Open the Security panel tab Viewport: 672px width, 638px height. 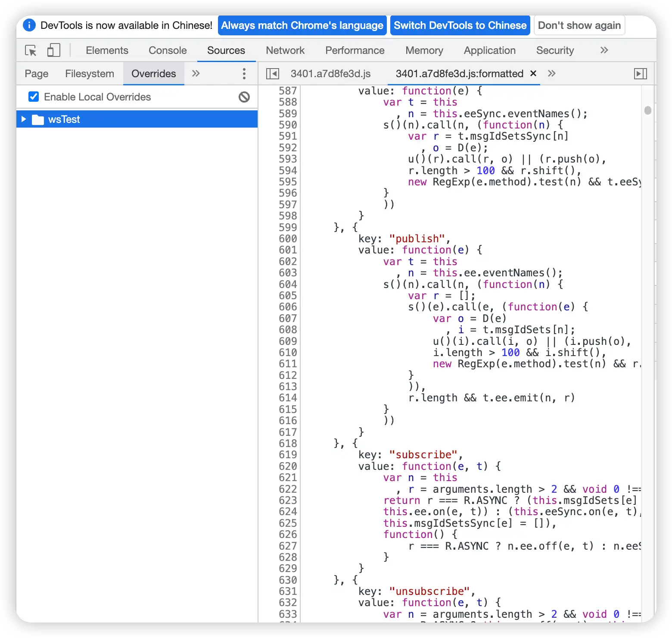[555, 50]
